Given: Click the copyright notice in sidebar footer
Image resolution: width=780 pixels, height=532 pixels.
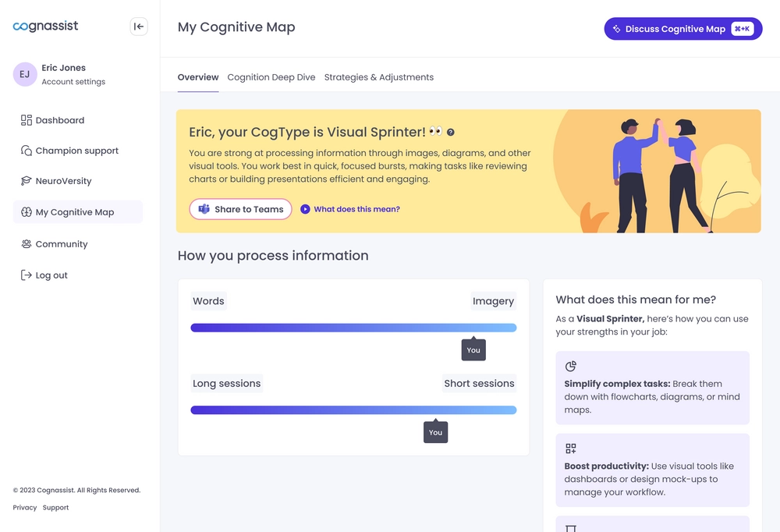Looking at the screenshot, I should coord(76,490).
